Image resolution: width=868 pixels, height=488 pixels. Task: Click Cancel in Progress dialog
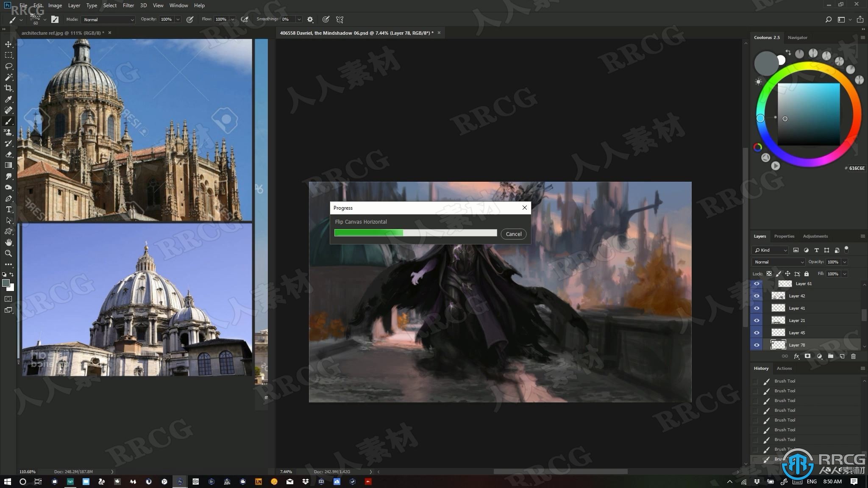click(513, 233)
